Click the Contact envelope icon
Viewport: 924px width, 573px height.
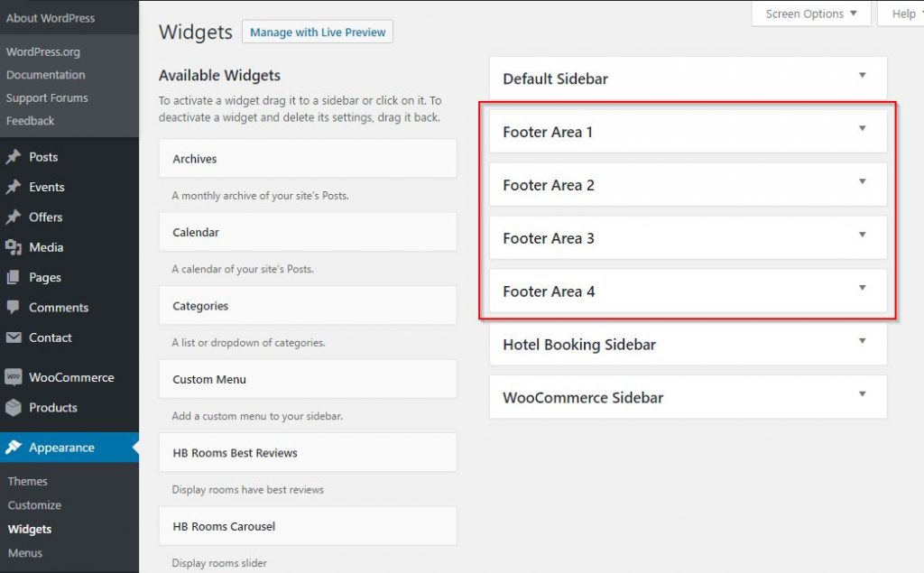click(x=14, y=337)
